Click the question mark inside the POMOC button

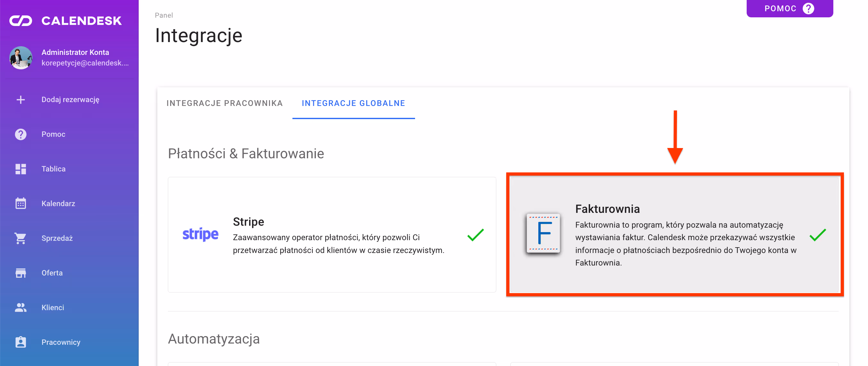(x=809, y=8)
